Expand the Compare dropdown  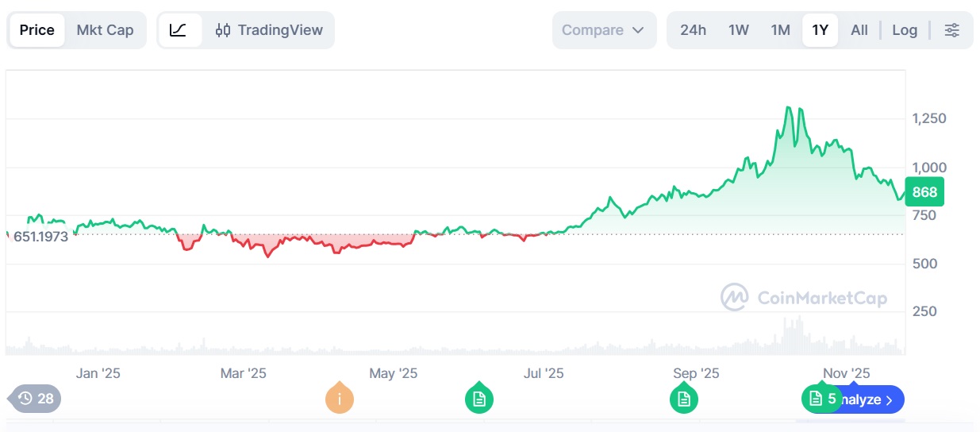coord(604,30)
